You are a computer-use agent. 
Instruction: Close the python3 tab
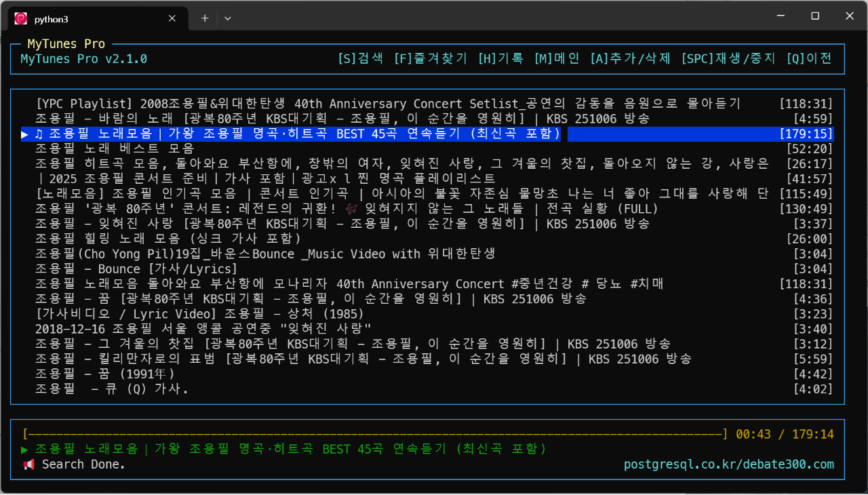tap(173, 18)
